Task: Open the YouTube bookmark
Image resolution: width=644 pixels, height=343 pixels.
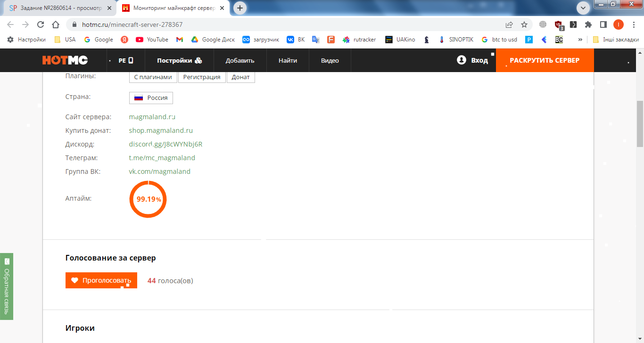Action: pyautogui.click(x=152, y=40)
